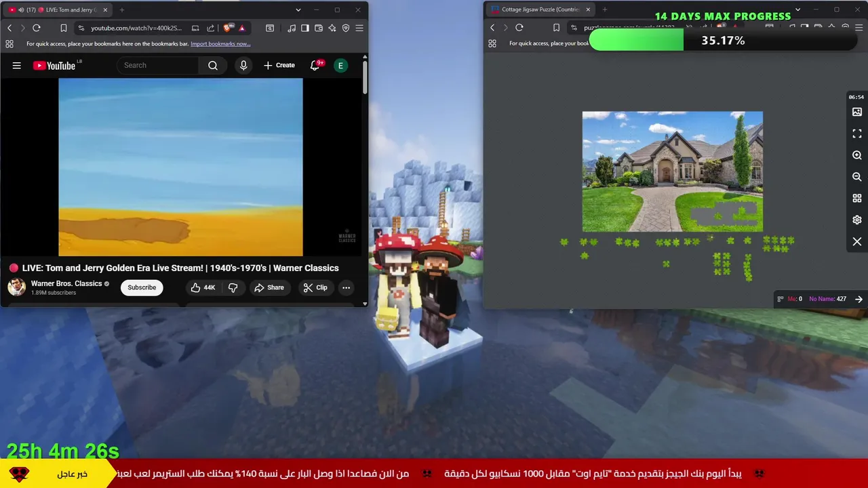Expand puzzle scoreboard with arrow
The height and width of the screenshot is (488, 868).
tap(859, 299)
